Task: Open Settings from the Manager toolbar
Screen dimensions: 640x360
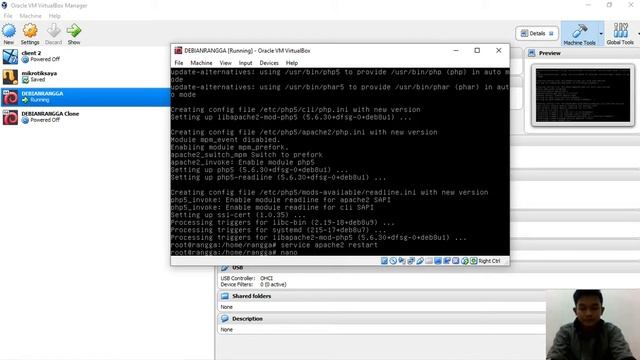Action: pos(30,31)
